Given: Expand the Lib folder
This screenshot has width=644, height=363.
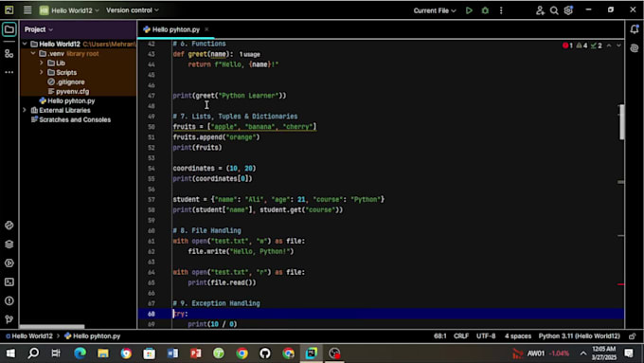Looking at the screenshot, I should point(42,63).
